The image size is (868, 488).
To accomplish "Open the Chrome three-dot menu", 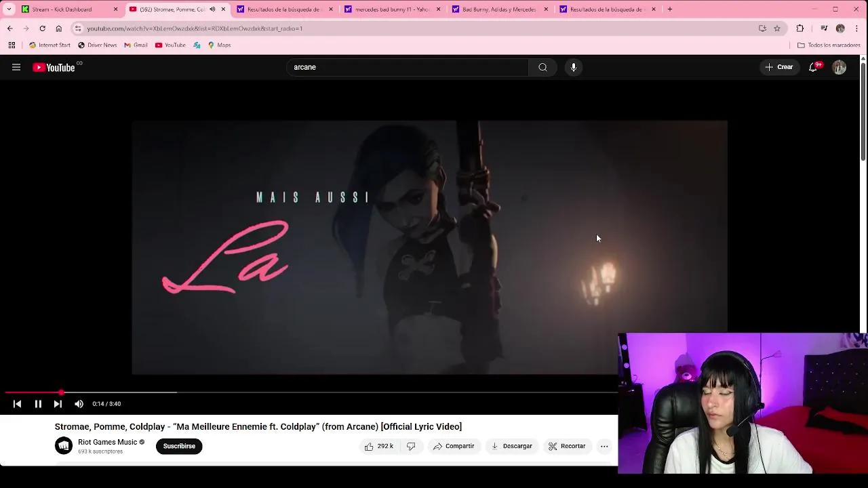I will [856, 28].
